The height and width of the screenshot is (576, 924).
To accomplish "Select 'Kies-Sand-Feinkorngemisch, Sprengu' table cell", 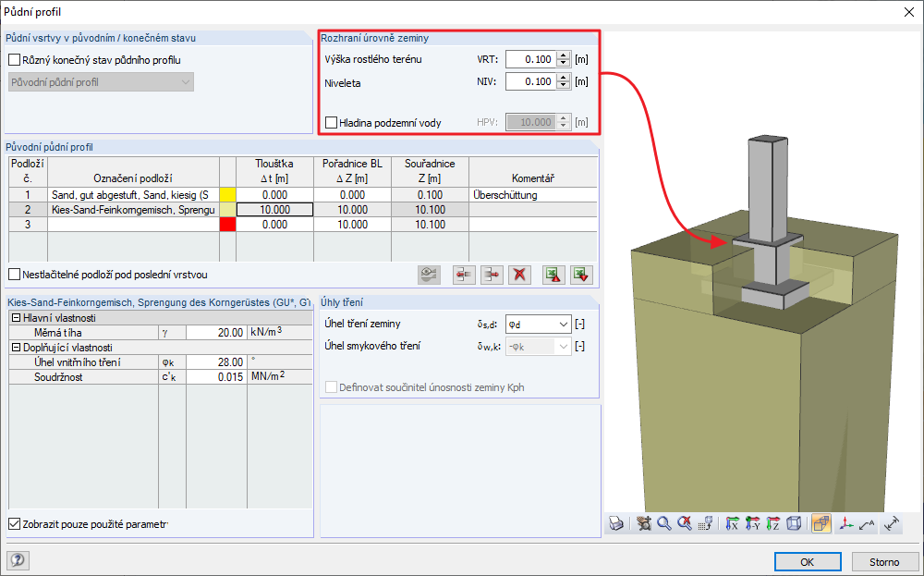I will (133, 210).
